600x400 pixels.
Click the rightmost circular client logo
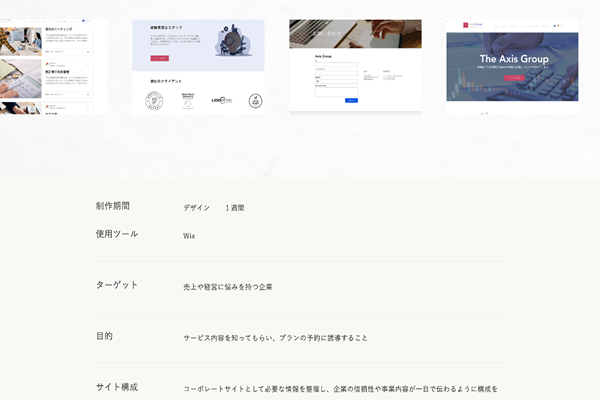(x=254, y=100)
